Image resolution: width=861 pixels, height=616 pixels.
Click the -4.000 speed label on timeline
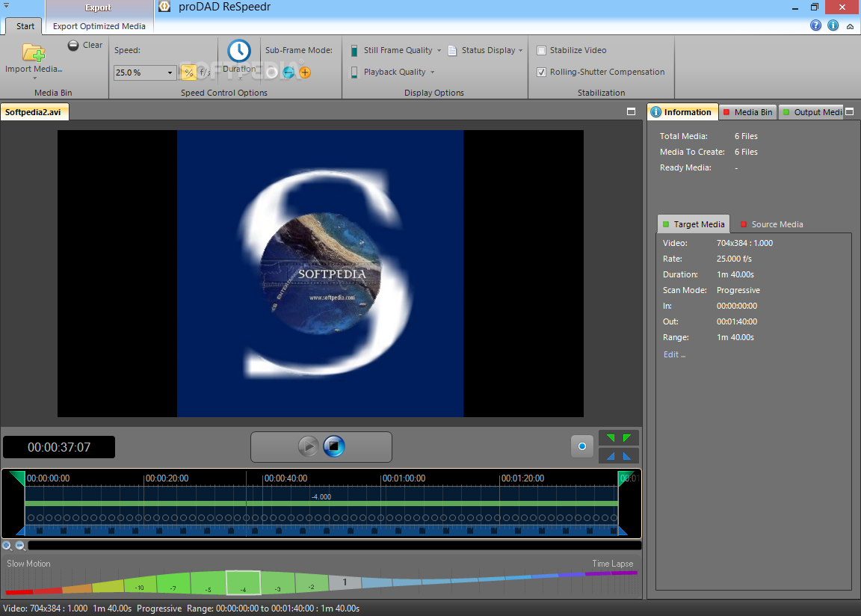321,497
